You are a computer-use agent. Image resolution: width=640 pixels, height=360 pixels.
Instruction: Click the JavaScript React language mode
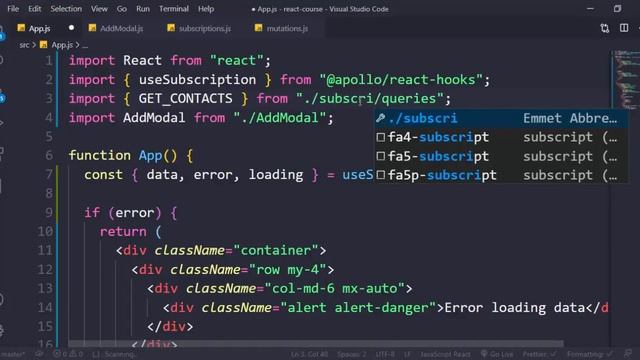[x=445, y=354]
